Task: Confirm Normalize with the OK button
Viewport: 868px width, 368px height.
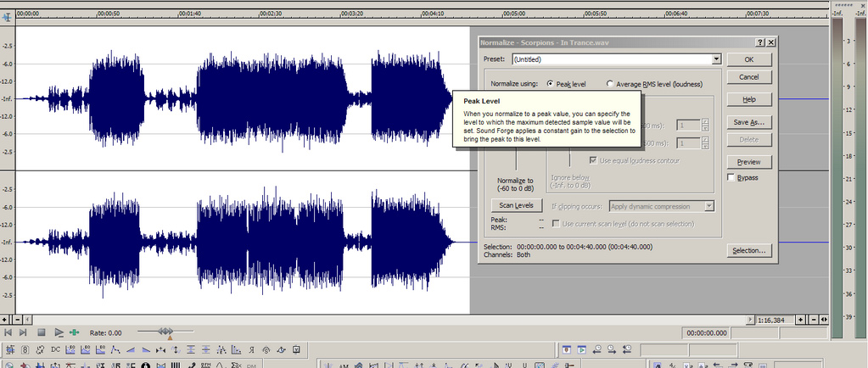Action: pyautogui.click(x=749, y=59)
